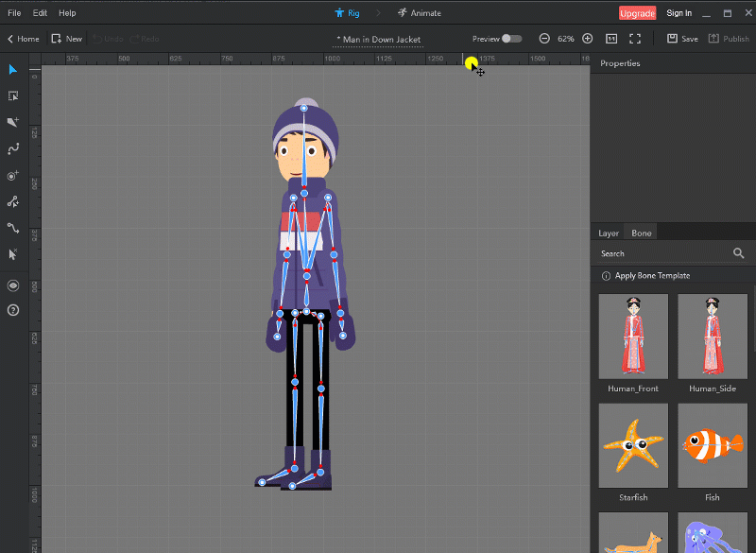Open the Layer tab in right panel

click(609, 232)
